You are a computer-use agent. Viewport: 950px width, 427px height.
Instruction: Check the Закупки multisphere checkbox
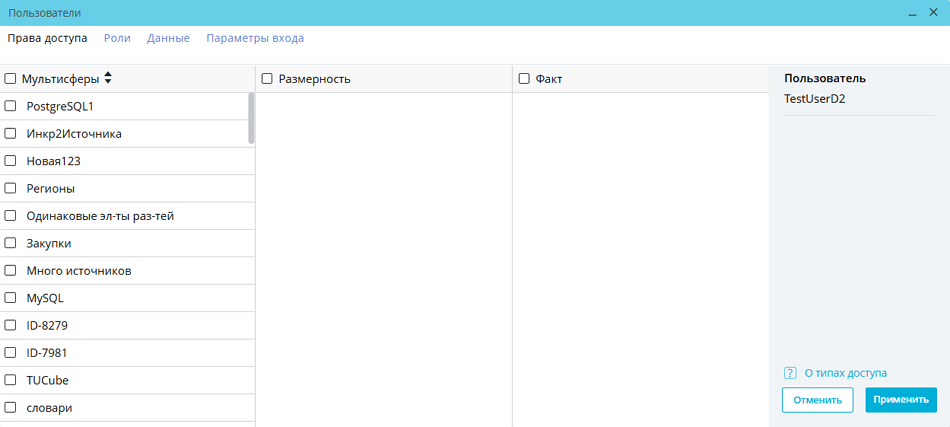click(11, 243)
